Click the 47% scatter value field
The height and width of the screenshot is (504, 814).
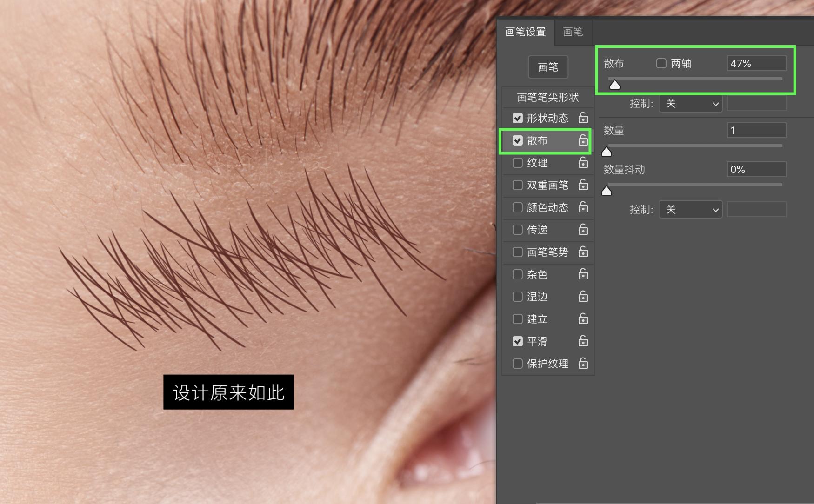(x=756, y=63)
